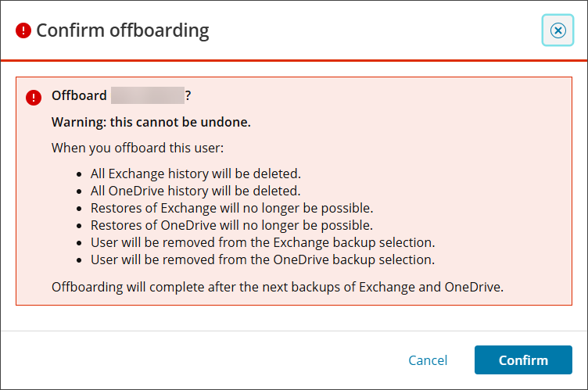The width and height of the screenshot is (588, 390).
Task: Click the red alert icon beside dialog title
Action: pyautogui.click(x=23, y=31)
